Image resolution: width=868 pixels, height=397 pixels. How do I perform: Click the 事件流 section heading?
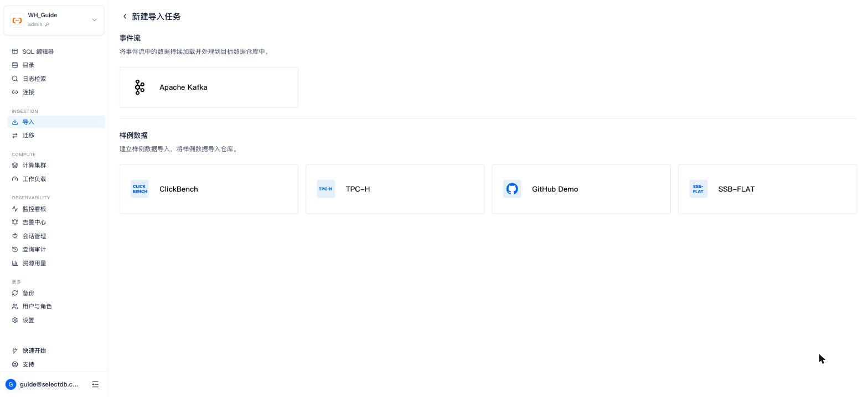130,38
